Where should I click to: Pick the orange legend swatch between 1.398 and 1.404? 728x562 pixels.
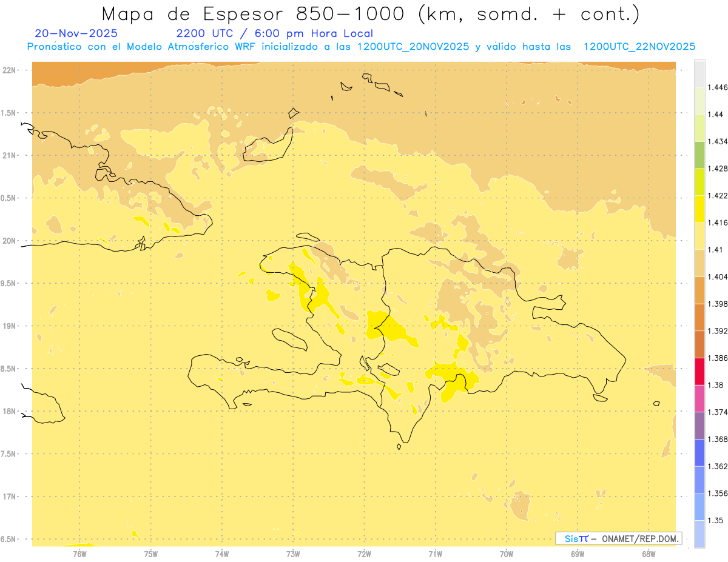699,290
